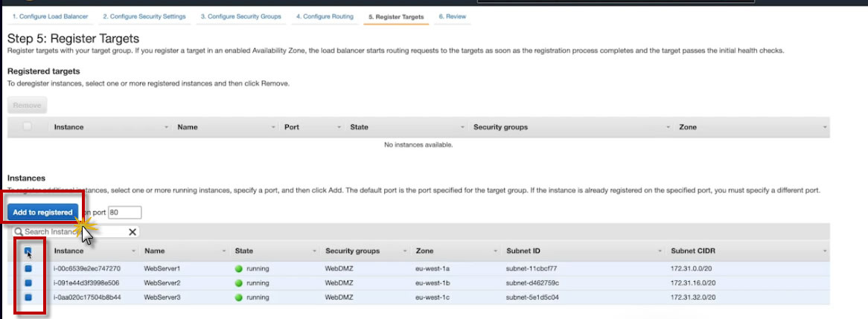Viewport: 868px width, 319px height.
Task: Expand State column dropdown in Registered targets
Action: click(463, 127)
